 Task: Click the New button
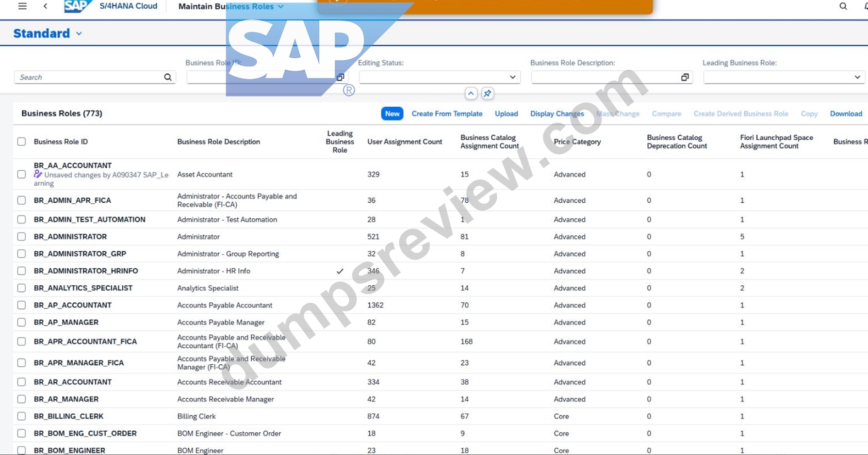click(x=392, y=114)
